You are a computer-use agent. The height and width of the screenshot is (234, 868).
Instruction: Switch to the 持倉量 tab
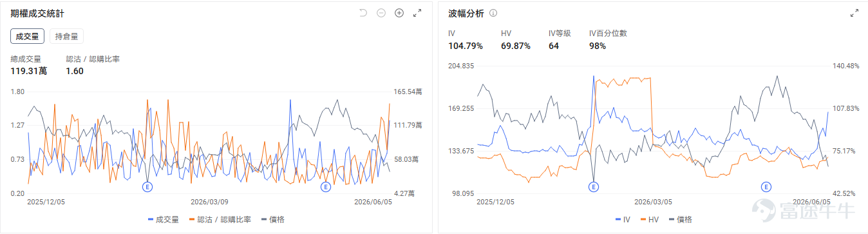(66, 37)
